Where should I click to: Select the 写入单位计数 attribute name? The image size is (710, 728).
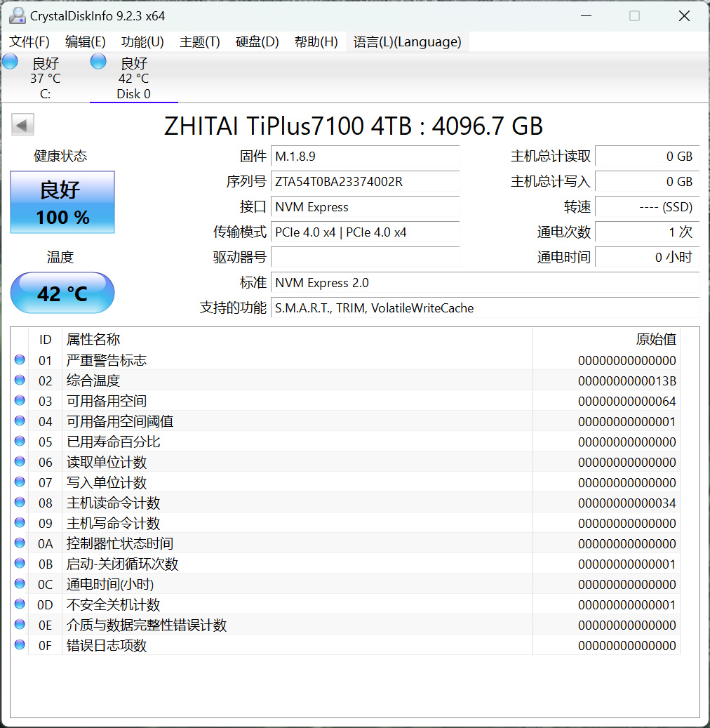point(106,482)
